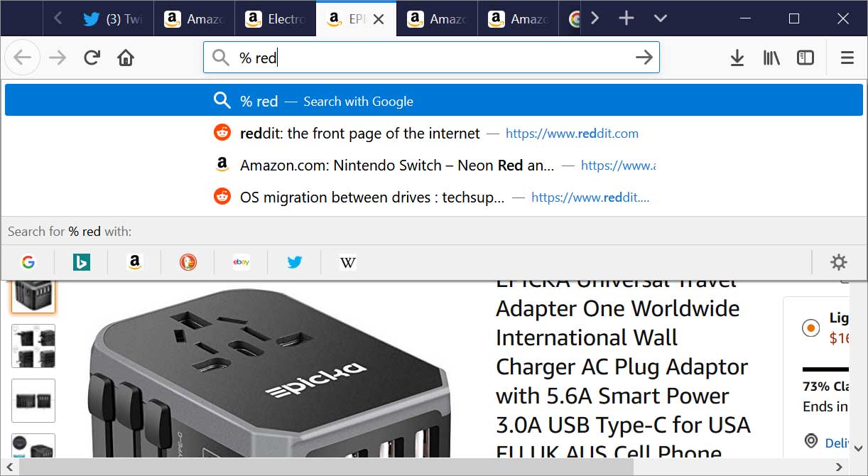Switch to the Amazon tab before the Chrome tab
Image resolution: width=868 pixels, height=476 pixels.
[x=518, y=19]
